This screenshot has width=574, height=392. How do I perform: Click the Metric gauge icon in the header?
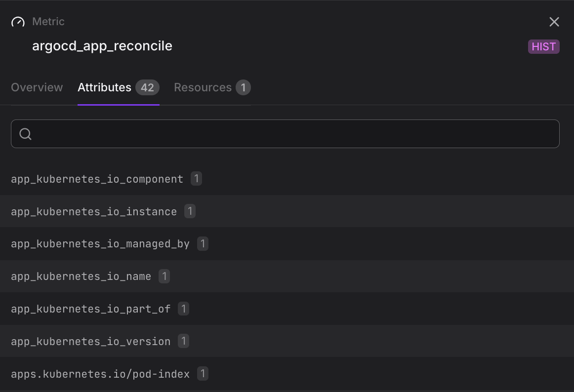(18, 22)
